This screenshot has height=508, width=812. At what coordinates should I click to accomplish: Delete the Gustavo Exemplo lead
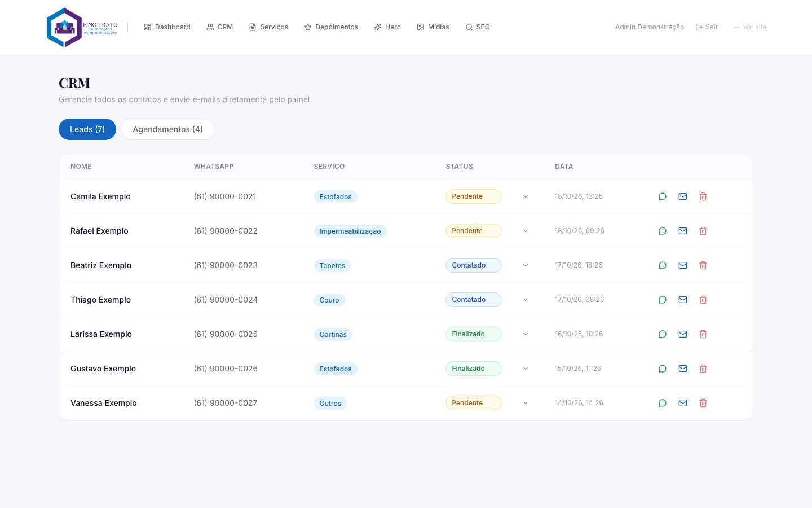[x=703, y=369]
